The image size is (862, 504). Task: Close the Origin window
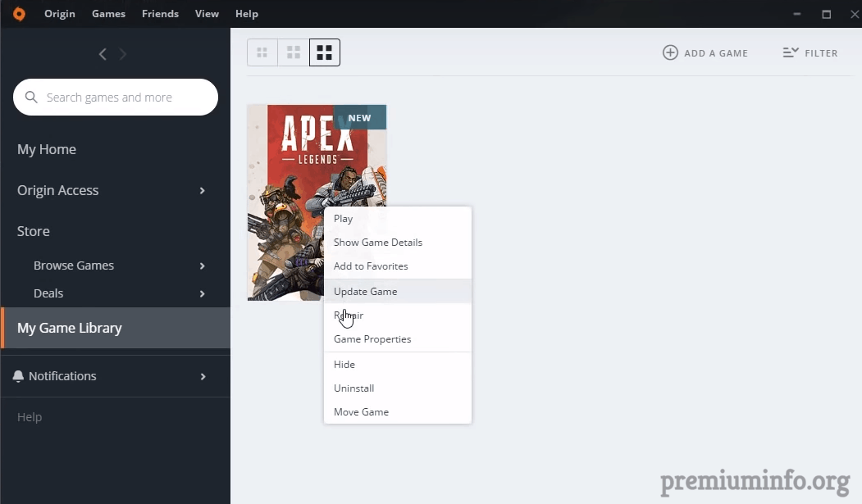855,14
